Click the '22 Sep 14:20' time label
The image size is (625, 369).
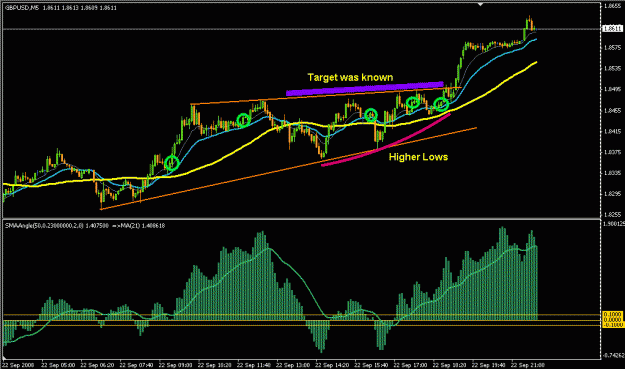click(x=332, y=365)
